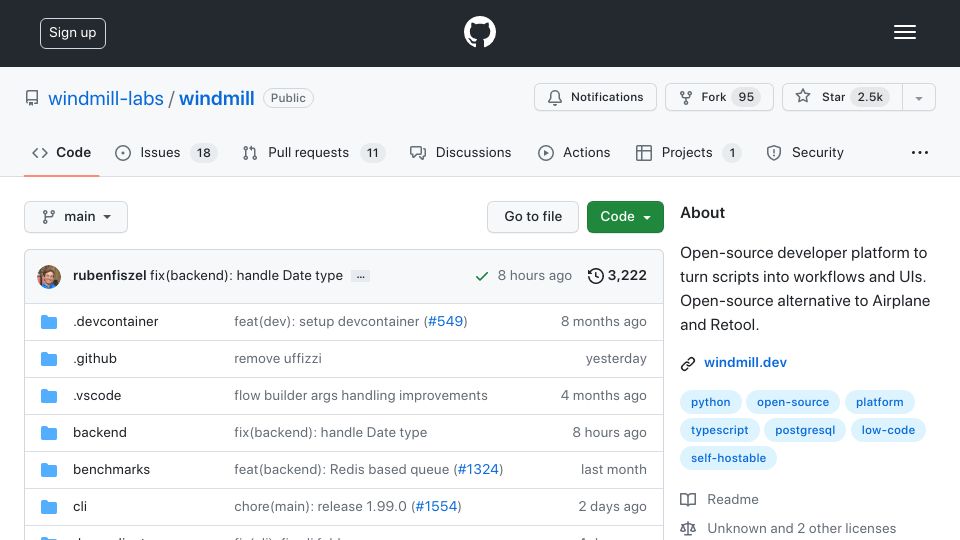Open the windmill repository link
The height and width of the screenshot is (540, 960).
pyautogui.click(x=217, y=99)
